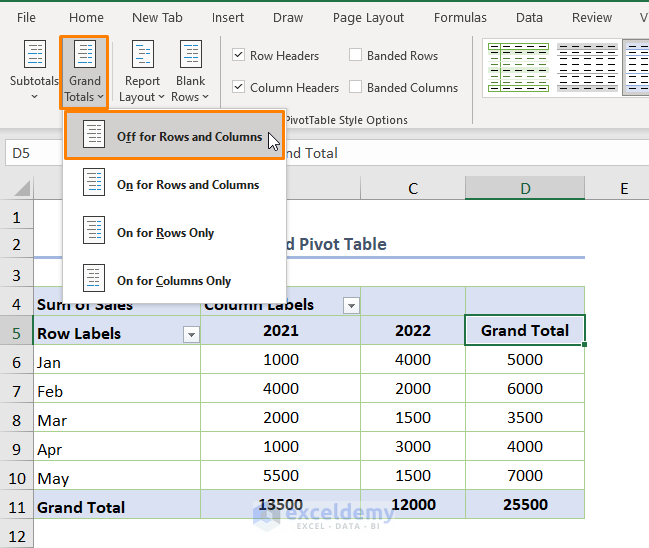Click the Grand Total header cell D5
This screenshot has height=548, width=649.
pos(525,330)
